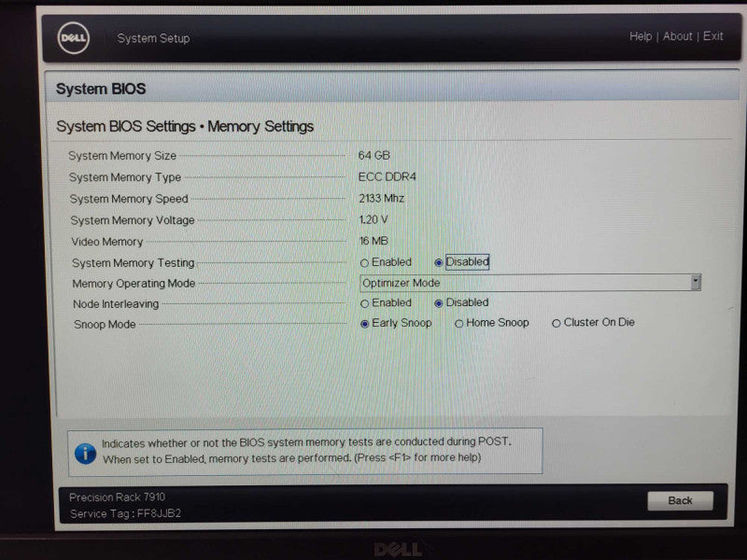Click the Video Memory label
The width and height of the screenshot is (747, 560).
107,242
